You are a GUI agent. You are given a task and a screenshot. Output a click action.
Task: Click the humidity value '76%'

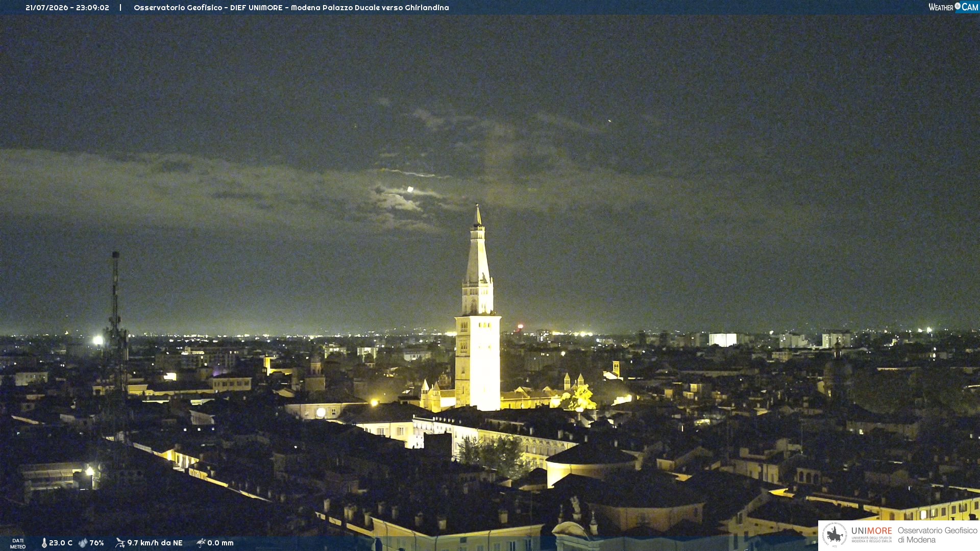(96, 543)
